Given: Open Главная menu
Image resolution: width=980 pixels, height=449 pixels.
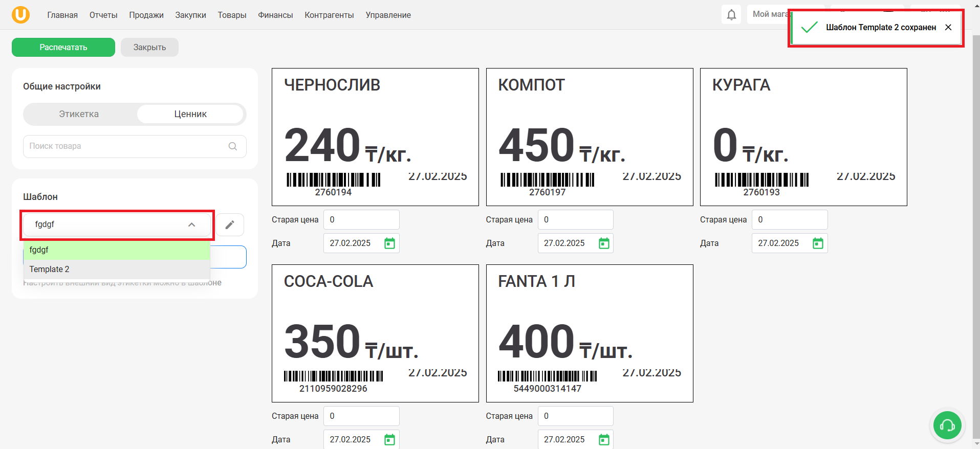Looking at the screenshot, I should 62,15.
